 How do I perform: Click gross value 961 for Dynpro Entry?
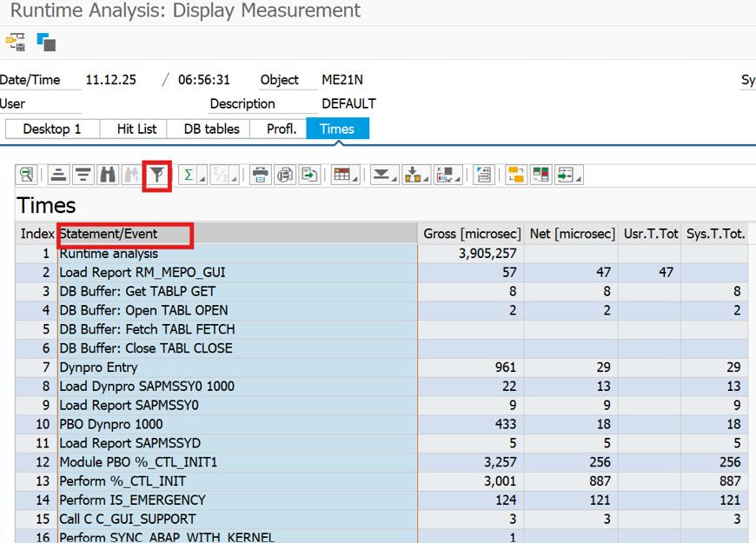(x=505, y=367)
